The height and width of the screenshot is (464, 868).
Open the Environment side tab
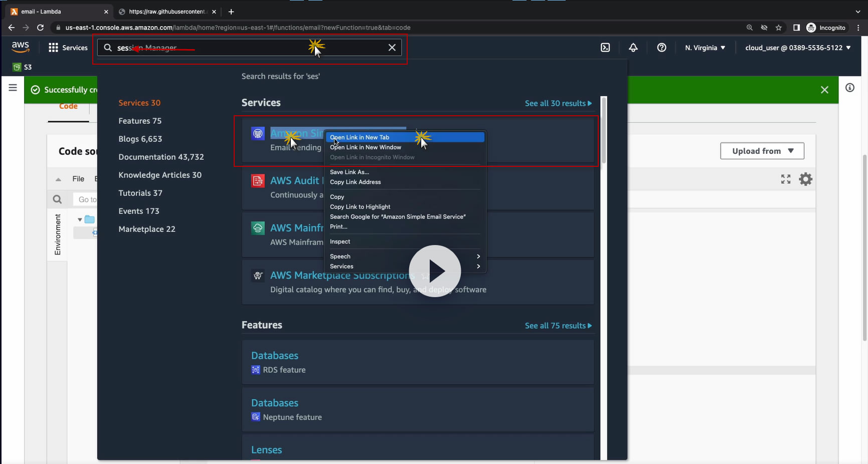(x=58, y=235)
